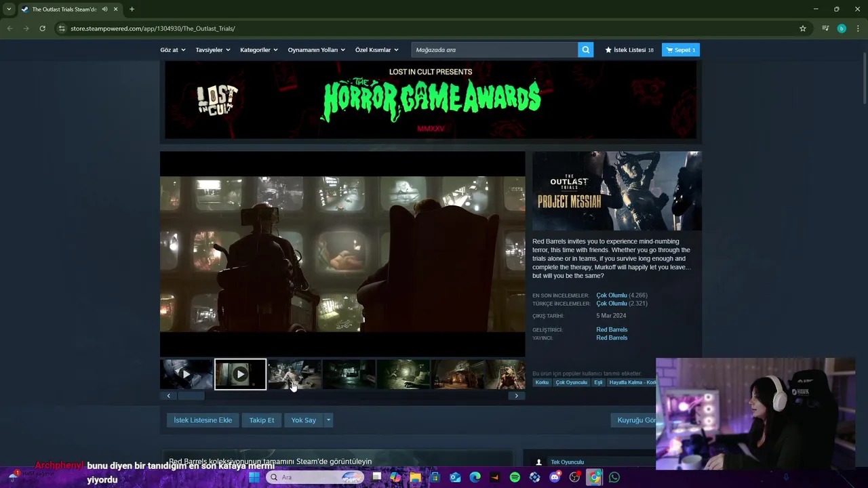This screenshot has width=868, height=488.
Task: Click the main trailer video player
Action: click(x=342, y=254)
